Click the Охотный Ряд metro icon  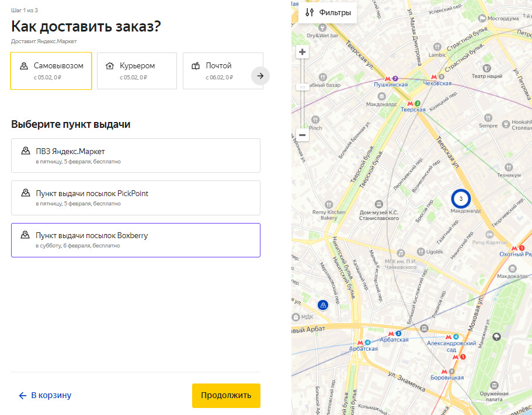pos(514,248)
